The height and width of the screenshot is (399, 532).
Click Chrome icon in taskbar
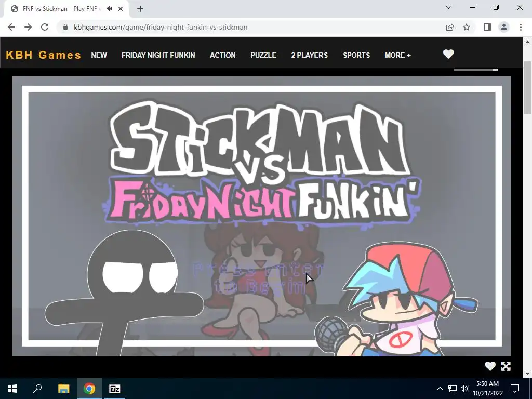coord(89,389)
